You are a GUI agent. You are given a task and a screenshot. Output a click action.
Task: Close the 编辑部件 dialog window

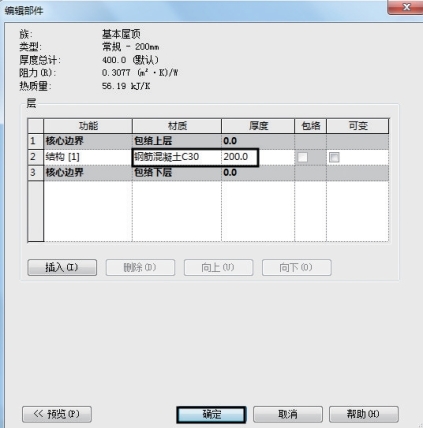406,7
